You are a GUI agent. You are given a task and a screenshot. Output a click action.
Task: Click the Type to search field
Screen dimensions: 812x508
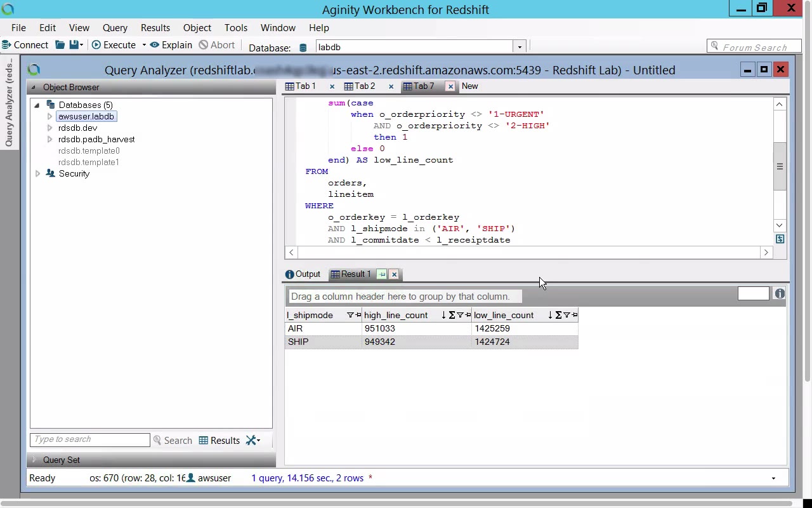pos(89,439)
